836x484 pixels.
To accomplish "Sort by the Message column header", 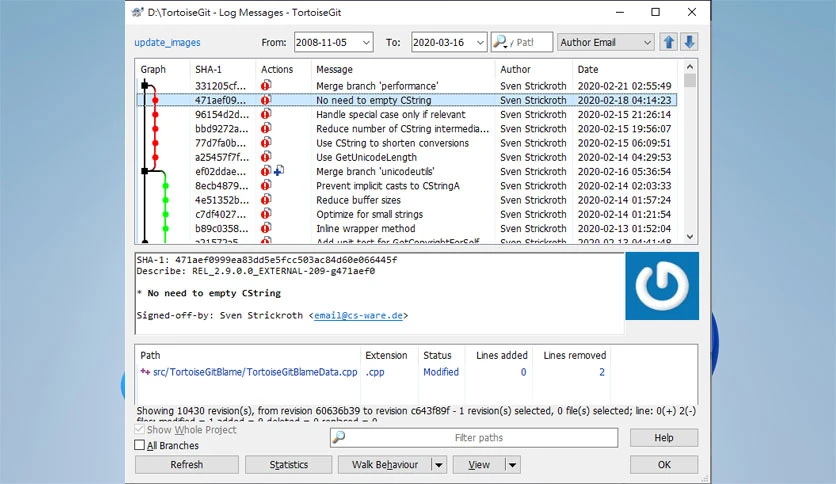I will [403, 69].
